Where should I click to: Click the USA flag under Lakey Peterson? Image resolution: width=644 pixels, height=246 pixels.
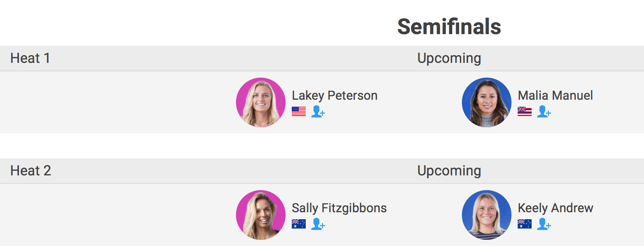(299, 111)
